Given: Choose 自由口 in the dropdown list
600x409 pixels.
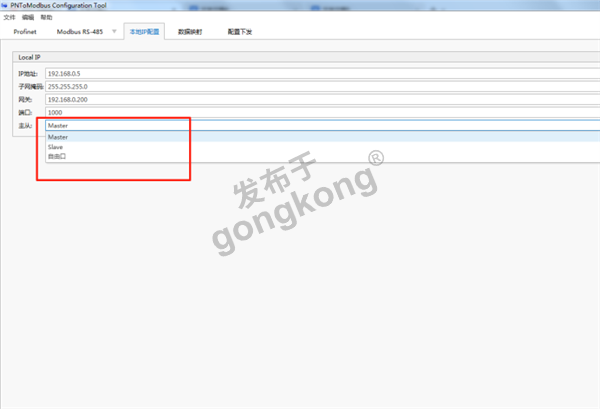Looking at the screenshot, I should point(323,156).
